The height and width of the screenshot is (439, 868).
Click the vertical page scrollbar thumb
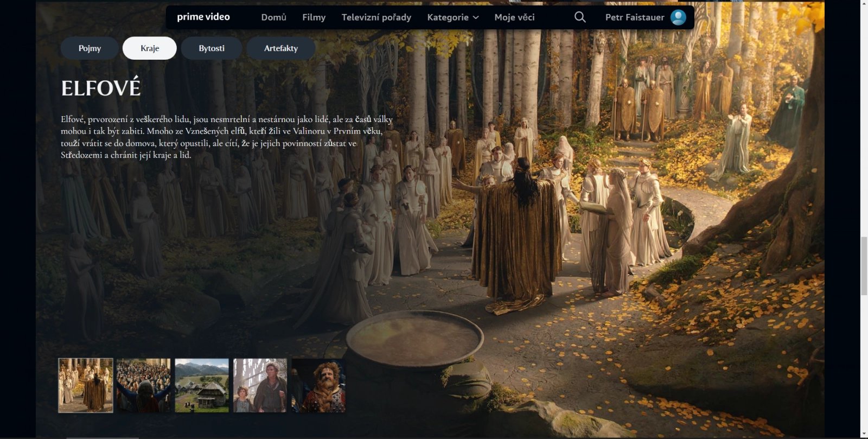(x=864, y=266)
